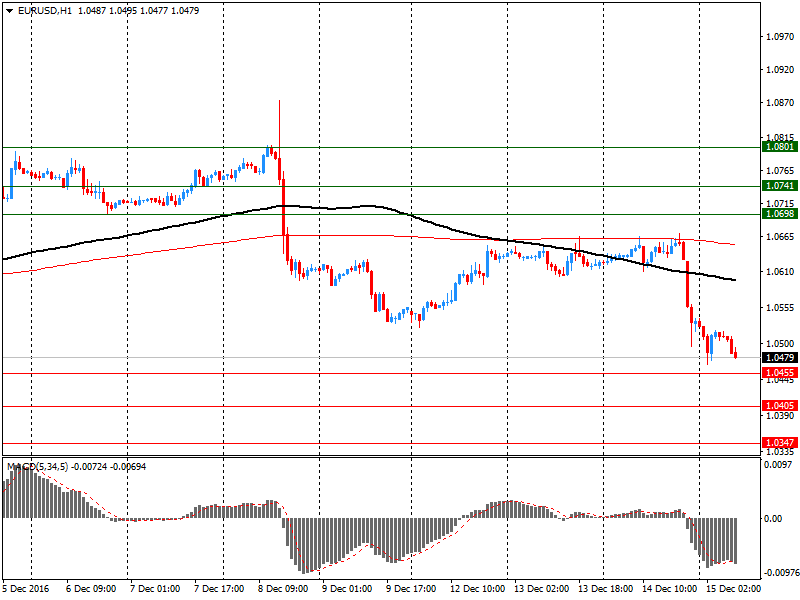This screenshot has width=800, height=600.
Task: Click the 7 Dec 01:00 time label
Action: [x=155, y=589]
